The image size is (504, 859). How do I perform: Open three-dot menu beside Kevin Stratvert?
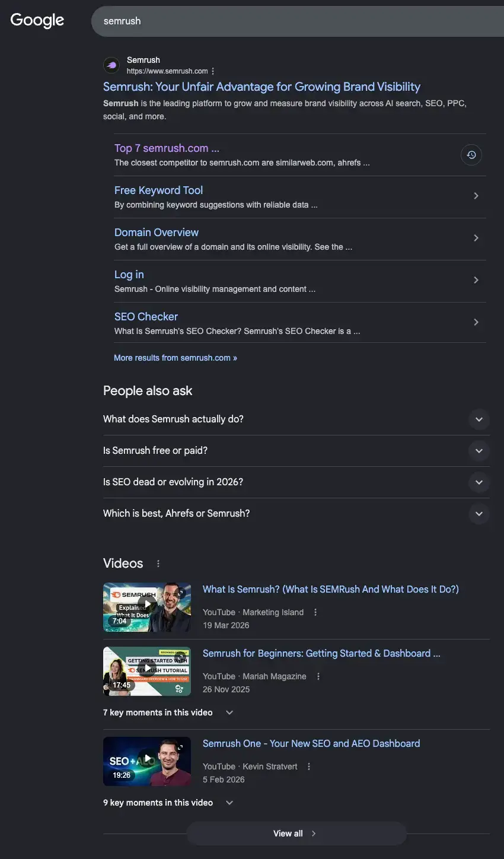coord(309,766)
